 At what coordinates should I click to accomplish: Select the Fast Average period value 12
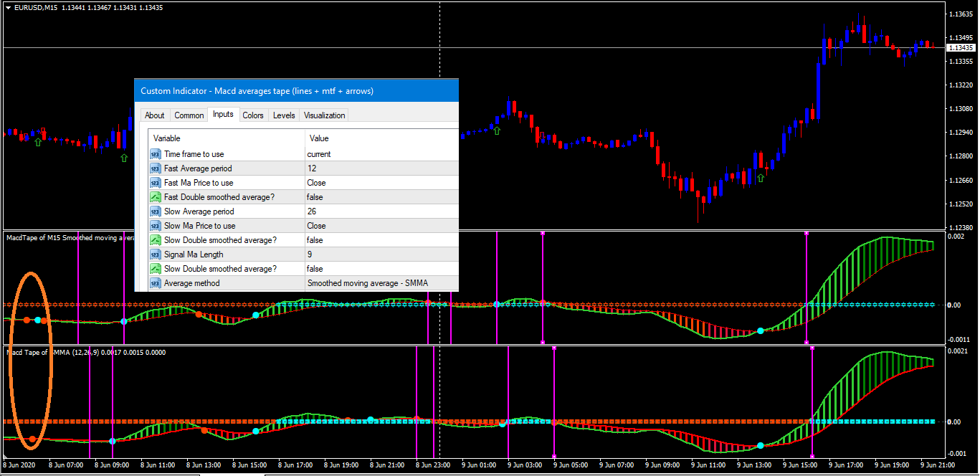[312, 168]
